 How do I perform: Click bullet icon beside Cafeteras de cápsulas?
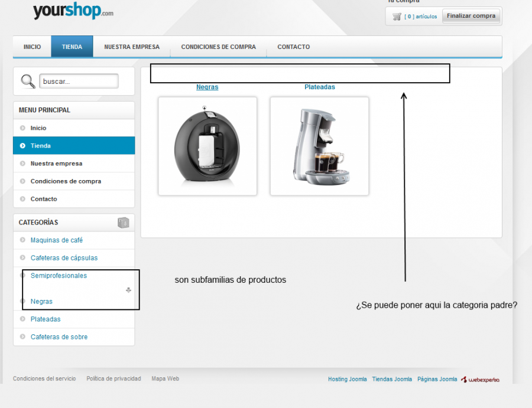point(22,257)
